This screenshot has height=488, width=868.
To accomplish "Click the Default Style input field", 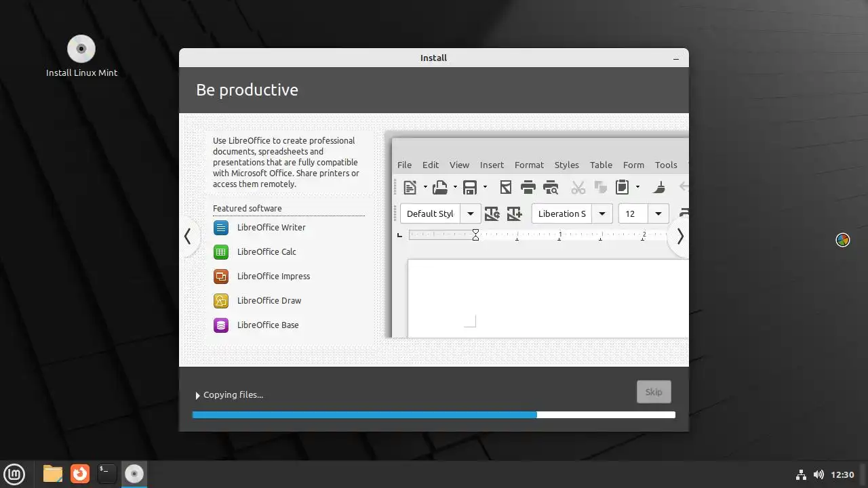I will tap(431, 213).
